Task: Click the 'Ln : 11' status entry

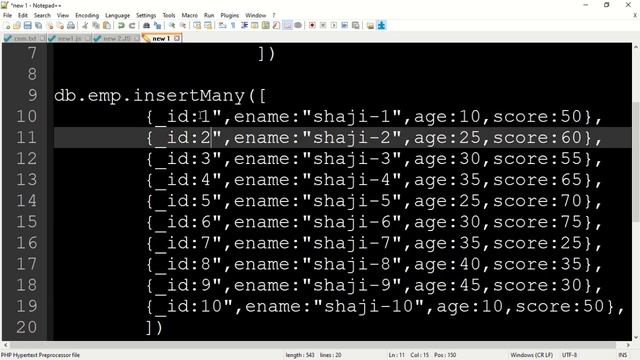Action: click(x=396, y=355)
